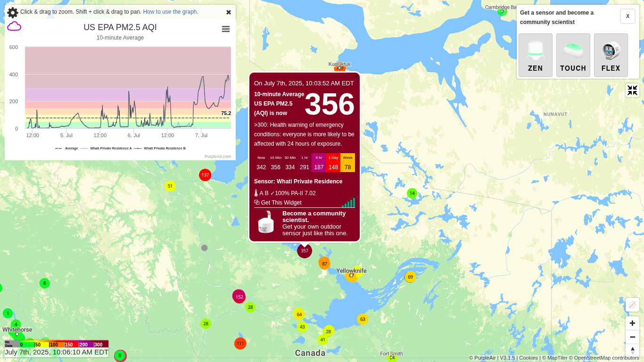The image size is (644, 362).
Task: Click the maroon '300' legend swatch
Action: pyautogui.click(x=101, y=344)
